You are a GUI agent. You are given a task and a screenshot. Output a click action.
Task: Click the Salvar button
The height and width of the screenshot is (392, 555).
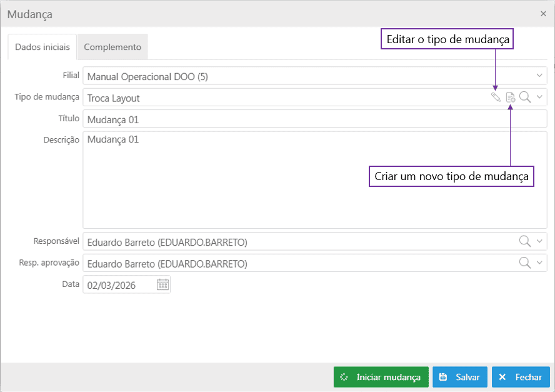pos(460,377)
